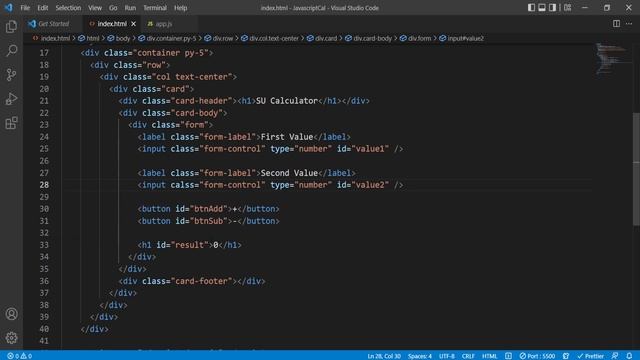Click the editor vertical scrollbar thumb
The height and width of the screenshot is (360, 640).
[x=636, y=169]
